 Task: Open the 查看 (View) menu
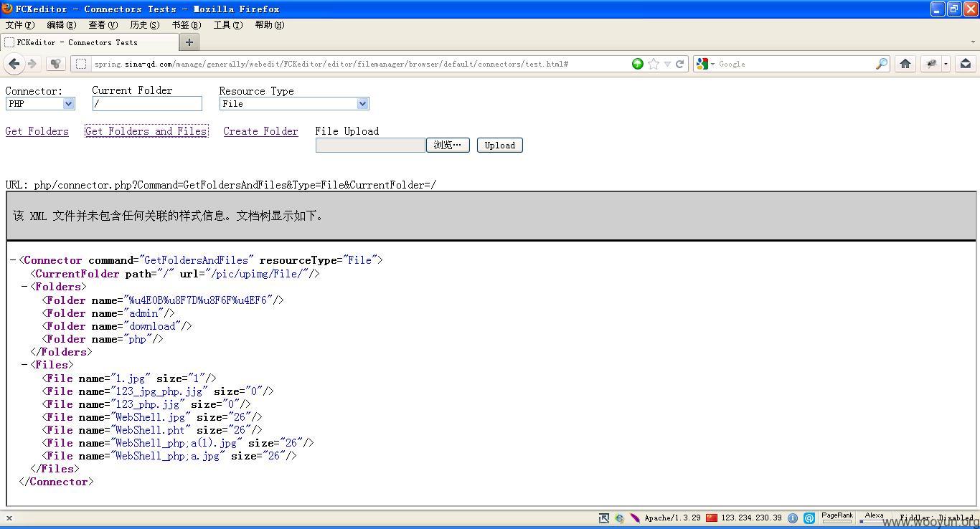coord(103,24)
